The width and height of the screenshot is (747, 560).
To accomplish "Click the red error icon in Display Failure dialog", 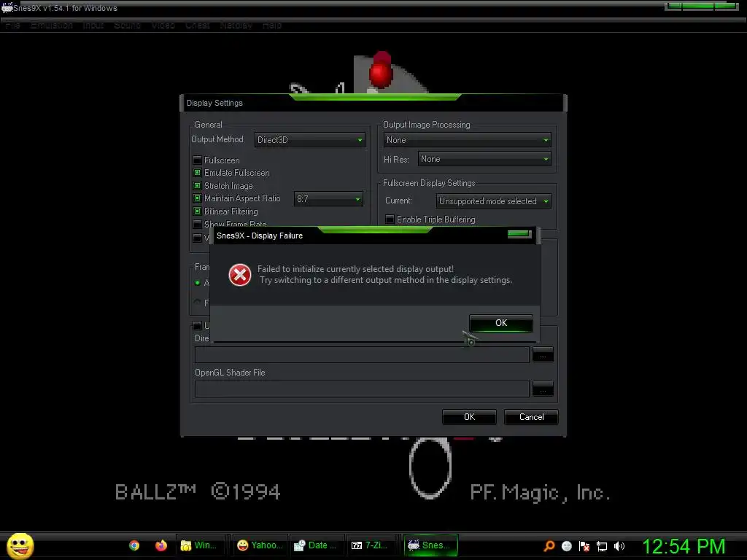I will [239, 275].
